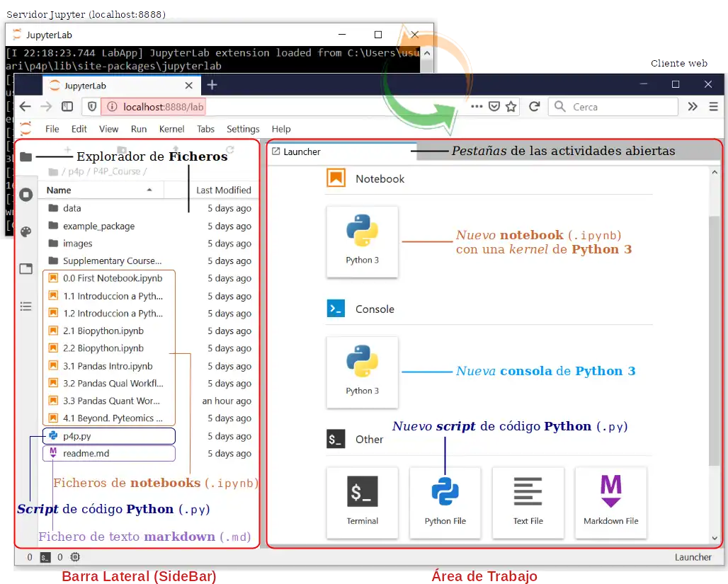728x584 pixels.
Task: Open the Table of Contents list sidebar icon
Action: click(26, 307)
